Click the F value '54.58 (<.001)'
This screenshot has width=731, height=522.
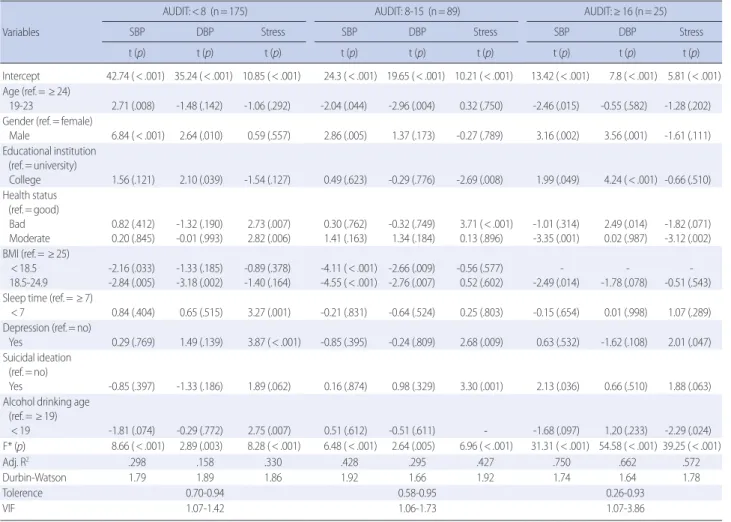click(628, 446)
